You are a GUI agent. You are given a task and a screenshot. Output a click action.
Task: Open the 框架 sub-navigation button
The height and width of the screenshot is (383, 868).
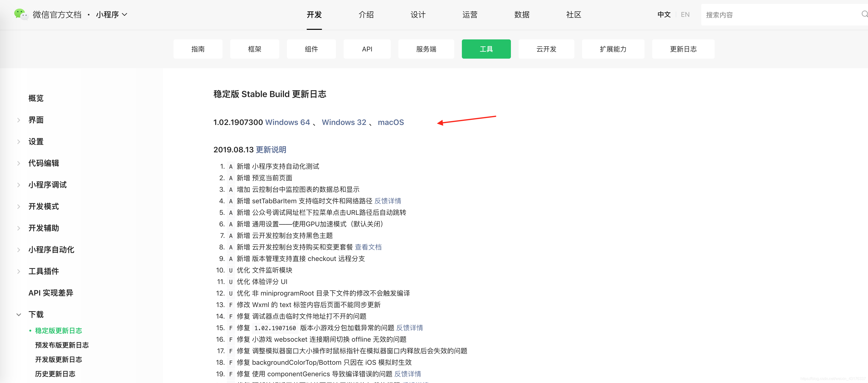[254, 49]
